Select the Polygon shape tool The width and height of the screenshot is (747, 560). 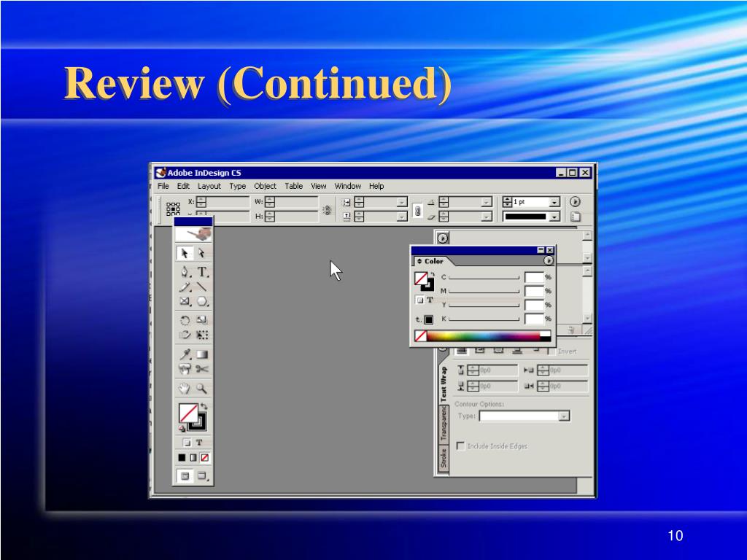point(203,301)
